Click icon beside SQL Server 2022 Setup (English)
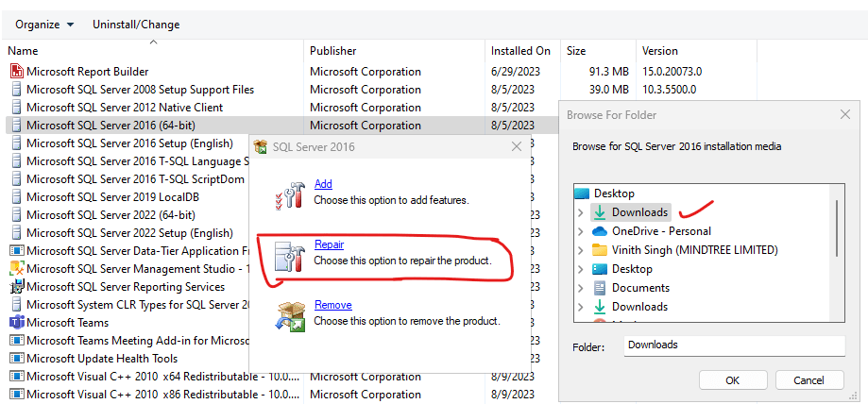Image resolution: width=868 pixels, height=404 pixels. [x=17, y=233]
